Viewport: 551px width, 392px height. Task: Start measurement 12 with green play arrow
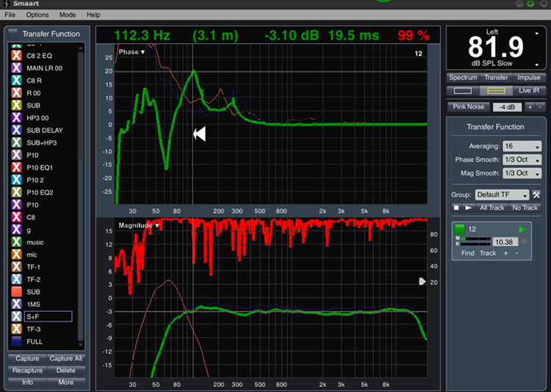pyautogui.click(x=523, y=229)
